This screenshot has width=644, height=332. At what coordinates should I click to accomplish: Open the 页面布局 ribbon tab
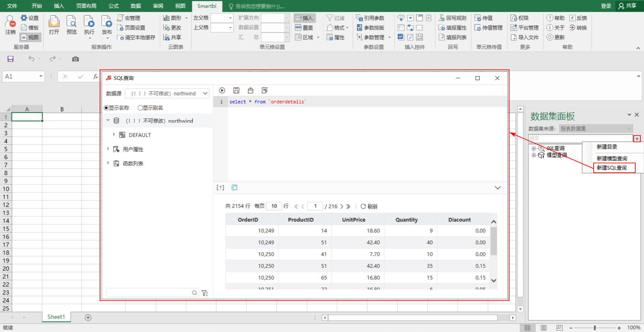tap(86, 6)
